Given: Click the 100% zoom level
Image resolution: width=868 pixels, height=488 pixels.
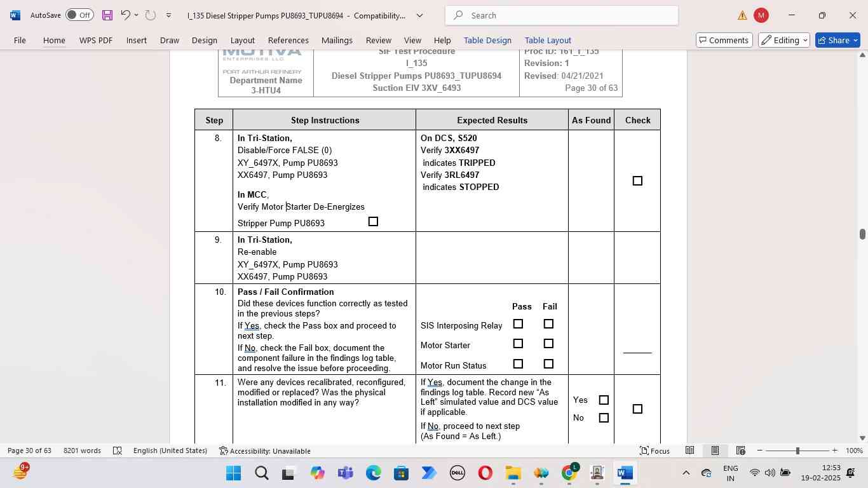Looking at the screenshot, I should [x=855, y=451].
